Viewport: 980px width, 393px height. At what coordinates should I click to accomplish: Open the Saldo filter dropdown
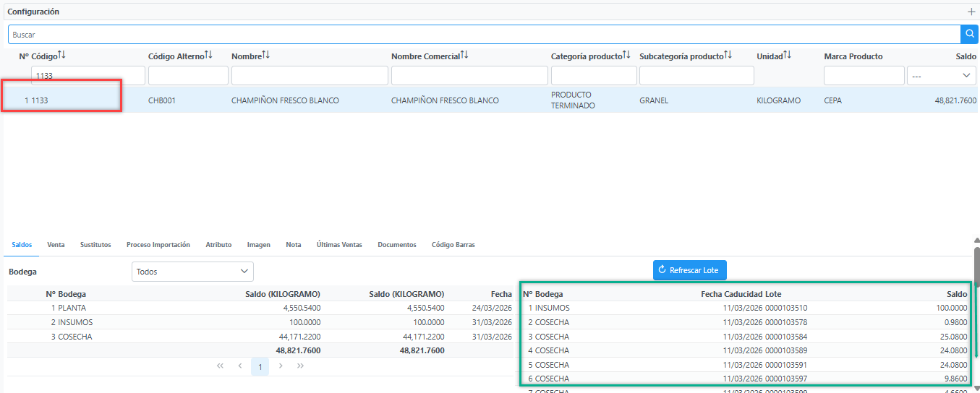pos(942,76)
